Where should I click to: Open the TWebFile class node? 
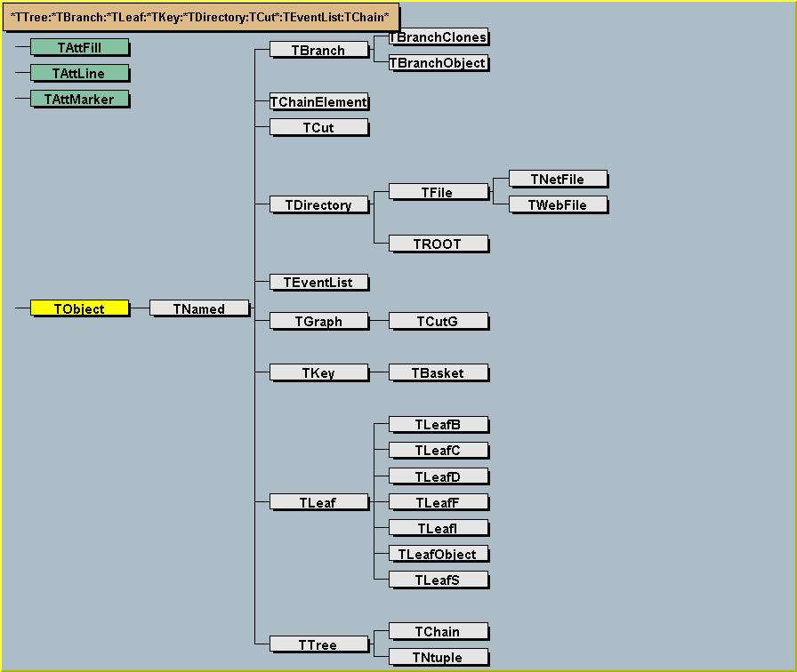[558, 204]
